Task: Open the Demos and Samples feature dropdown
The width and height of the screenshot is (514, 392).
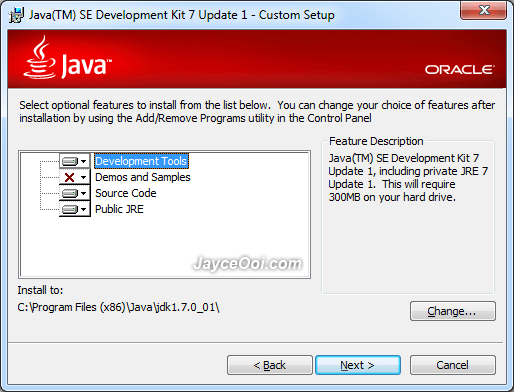Action: (75, 177)
